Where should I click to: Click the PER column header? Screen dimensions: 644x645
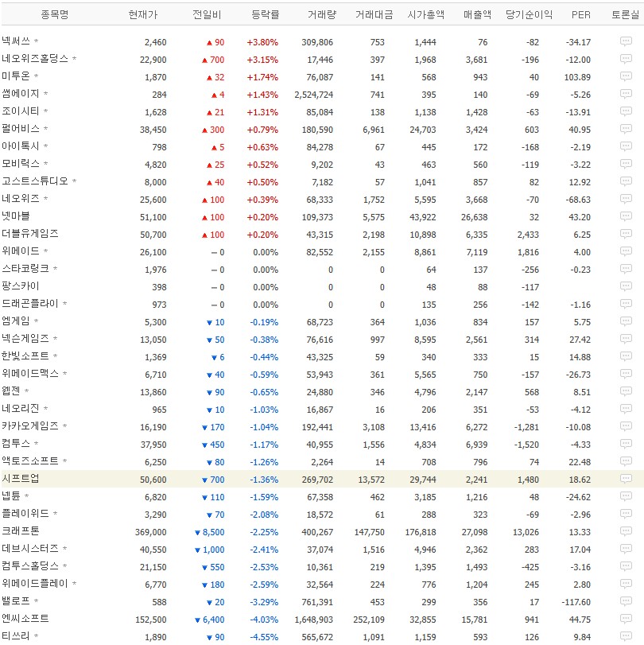(x=580, y=15)
